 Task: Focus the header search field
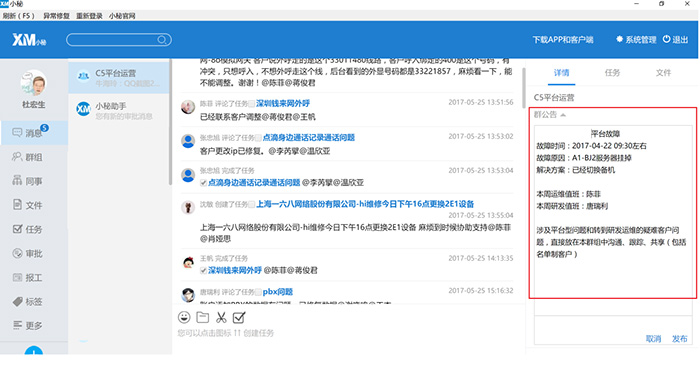pos(119,40)
